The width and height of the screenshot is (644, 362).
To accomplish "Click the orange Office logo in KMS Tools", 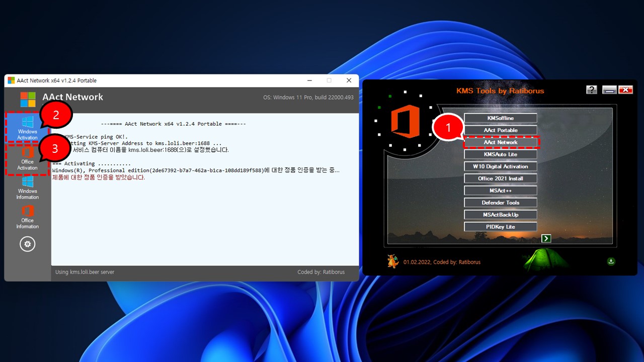I will tap(405, 121).
